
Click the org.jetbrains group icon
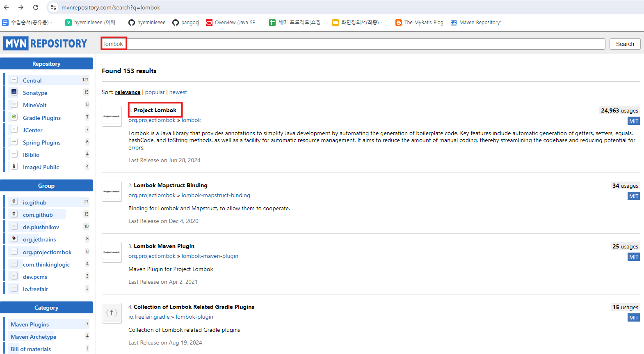pyautogui.click(x=14, y=239)
